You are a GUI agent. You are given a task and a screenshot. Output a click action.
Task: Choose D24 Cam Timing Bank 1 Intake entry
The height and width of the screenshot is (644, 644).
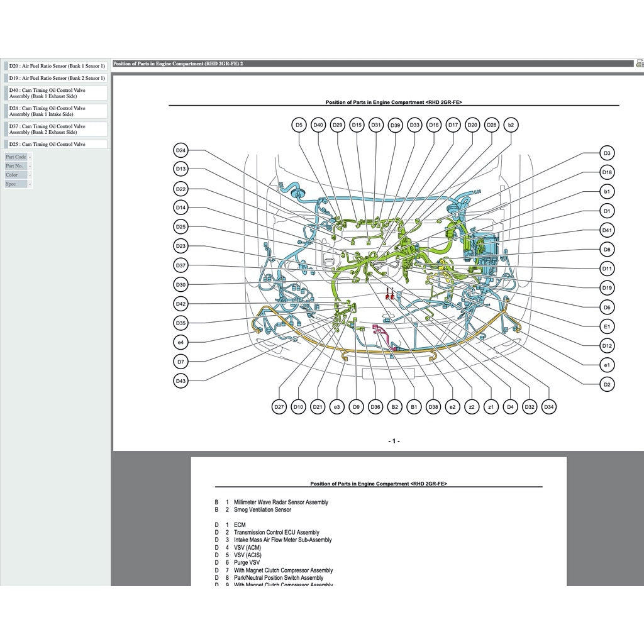click(x=57, y=111)
